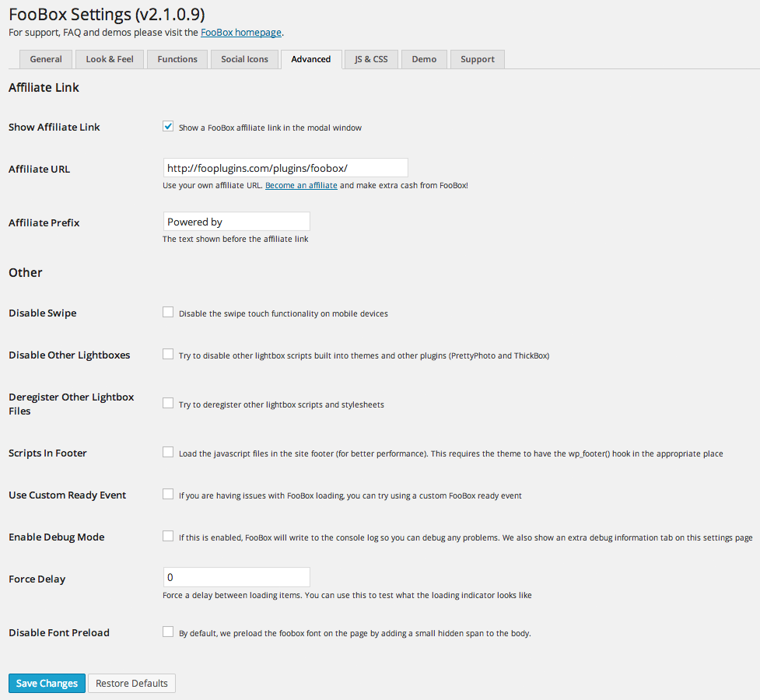760x700 pixels.
Task: Click the Show Affiliate Link label
Action: pyautogui.click(x=54, y=127)
